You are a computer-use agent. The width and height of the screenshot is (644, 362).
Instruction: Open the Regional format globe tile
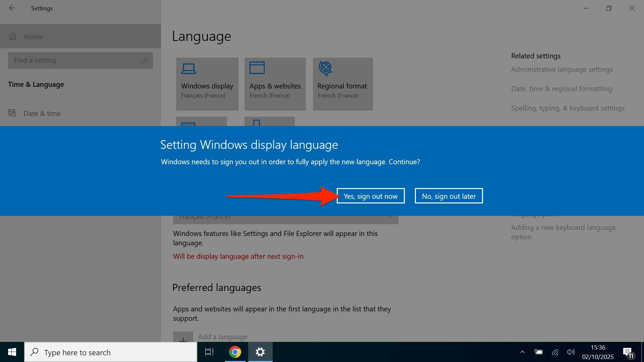pos(342,84)
